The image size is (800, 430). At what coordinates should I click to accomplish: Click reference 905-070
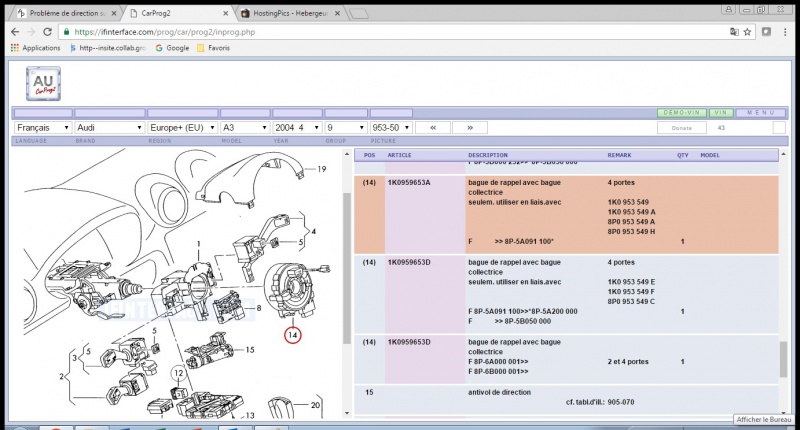[x=621, y=402]
